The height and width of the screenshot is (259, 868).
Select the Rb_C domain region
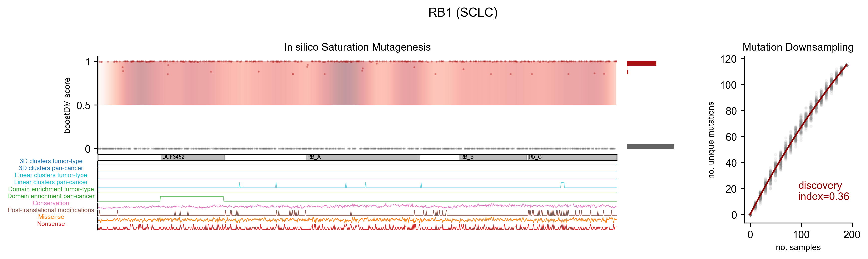pos(572,157)
